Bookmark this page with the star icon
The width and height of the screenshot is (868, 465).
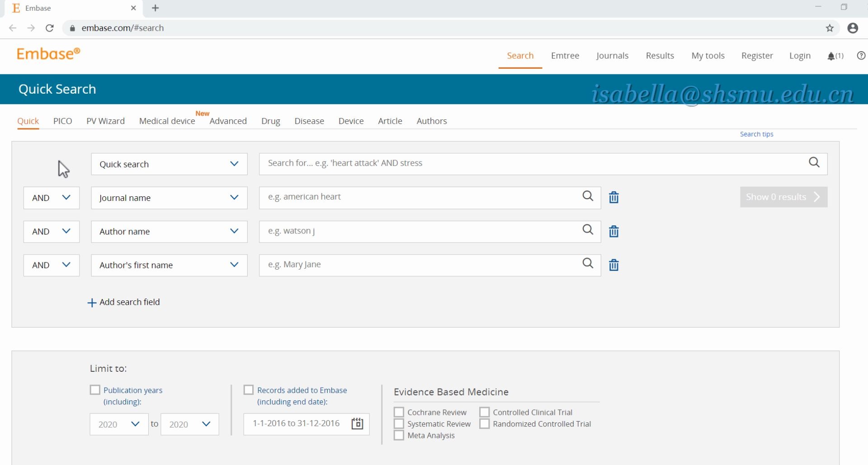830,28
